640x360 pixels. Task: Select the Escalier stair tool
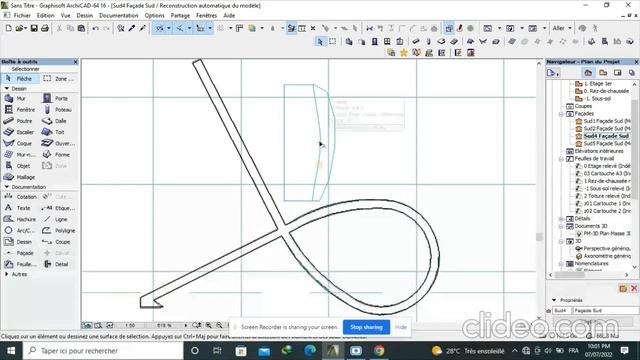[x=20, y=132]
